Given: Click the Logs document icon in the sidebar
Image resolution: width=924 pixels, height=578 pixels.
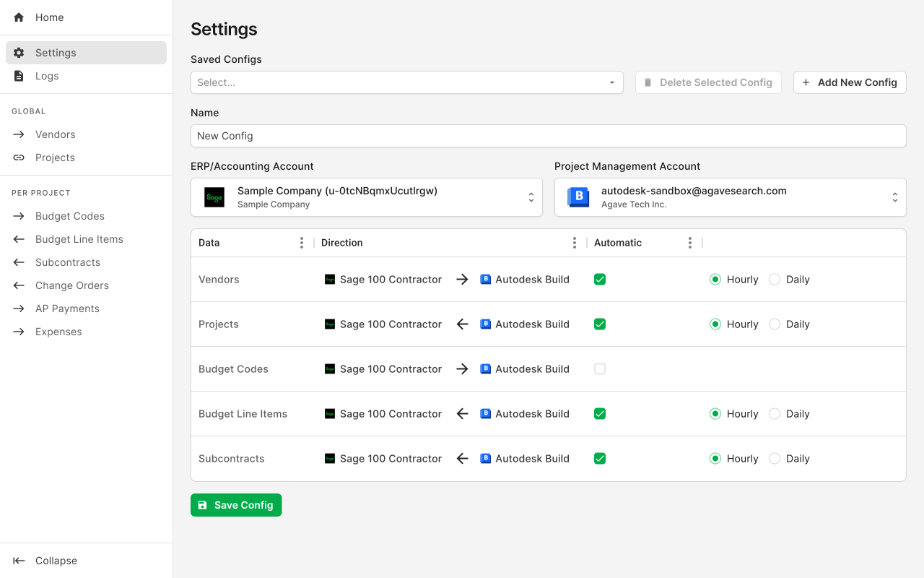Looking at the screenshot, I should (x=19, y=76).
